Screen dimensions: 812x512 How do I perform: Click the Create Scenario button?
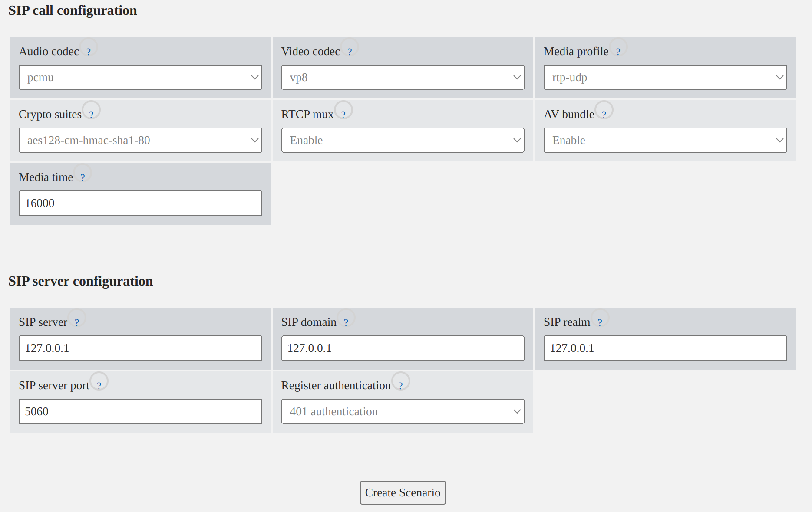pyautogui.click(x=403, y=492)
